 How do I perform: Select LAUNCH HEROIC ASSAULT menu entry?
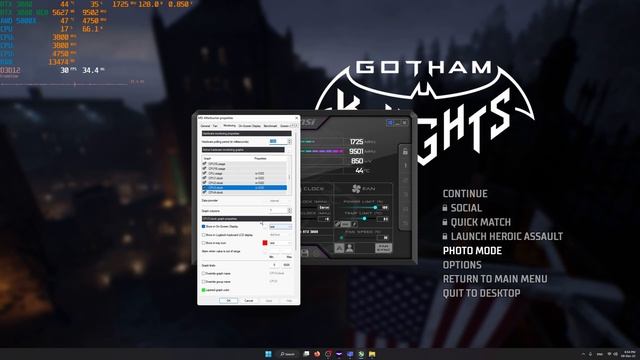503,237
